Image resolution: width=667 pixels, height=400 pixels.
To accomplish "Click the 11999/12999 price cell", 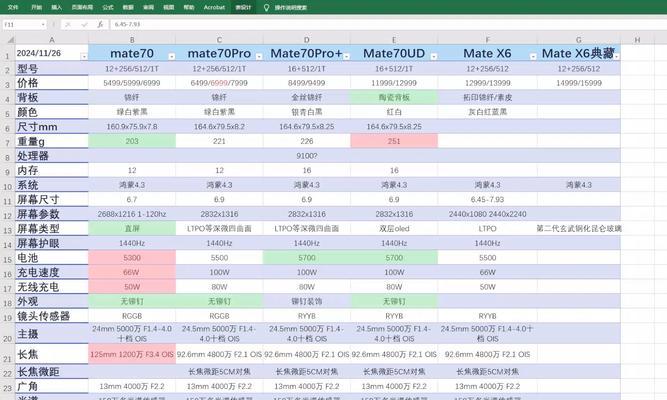I will click(x=394, y=83).
